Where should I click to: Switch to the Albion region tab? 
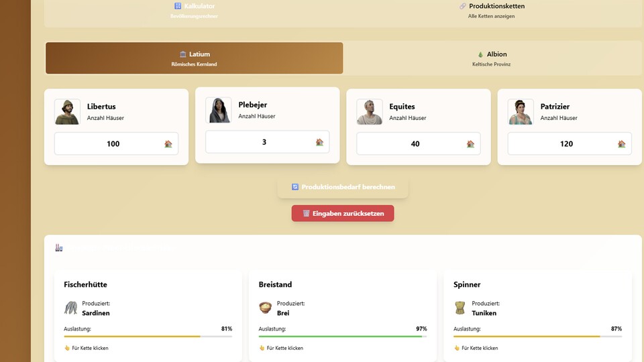(492, 58)
